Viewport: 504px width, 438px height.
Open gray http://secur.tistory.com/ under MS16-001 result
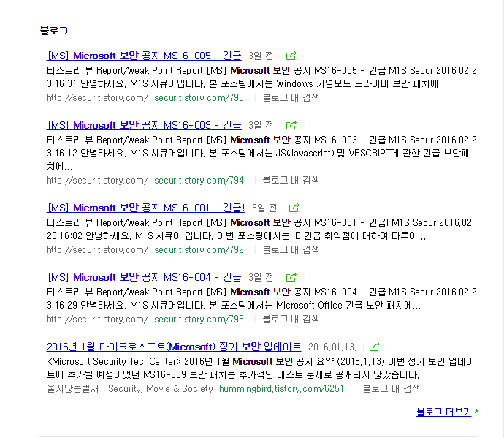(98, 250)
